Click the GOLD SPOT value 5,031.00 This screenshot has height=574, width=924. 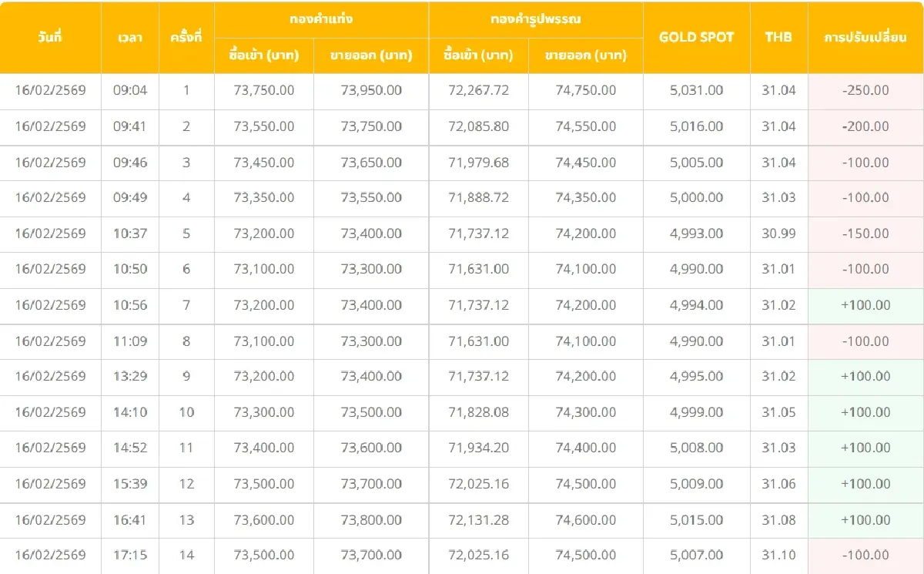(x=695, y=91)
